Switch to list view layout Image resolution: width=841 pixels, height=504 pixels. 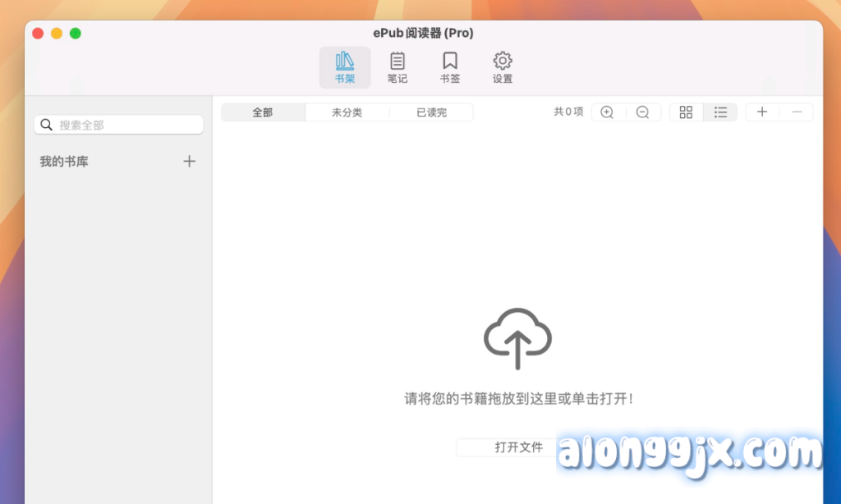coord(720,112)
